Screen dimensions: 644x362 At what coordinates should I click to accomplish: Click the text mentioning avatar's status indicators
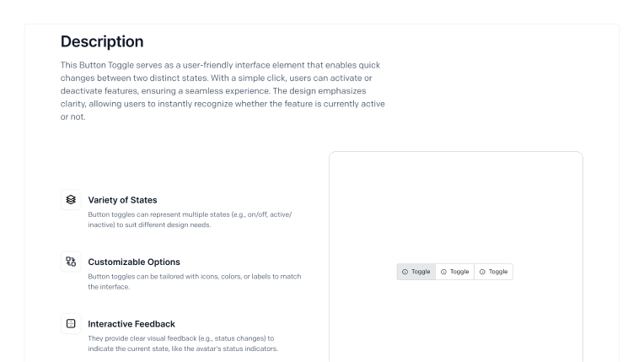pyautogui.click(x=183, y=343)
